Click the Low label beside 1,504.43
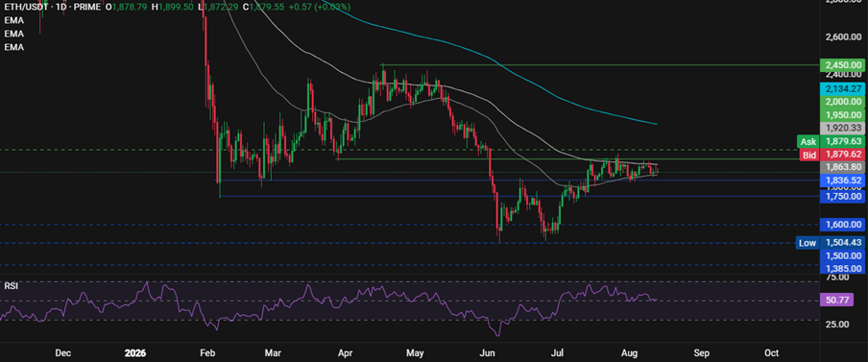The image size is (868, 362). pos(808,242)
